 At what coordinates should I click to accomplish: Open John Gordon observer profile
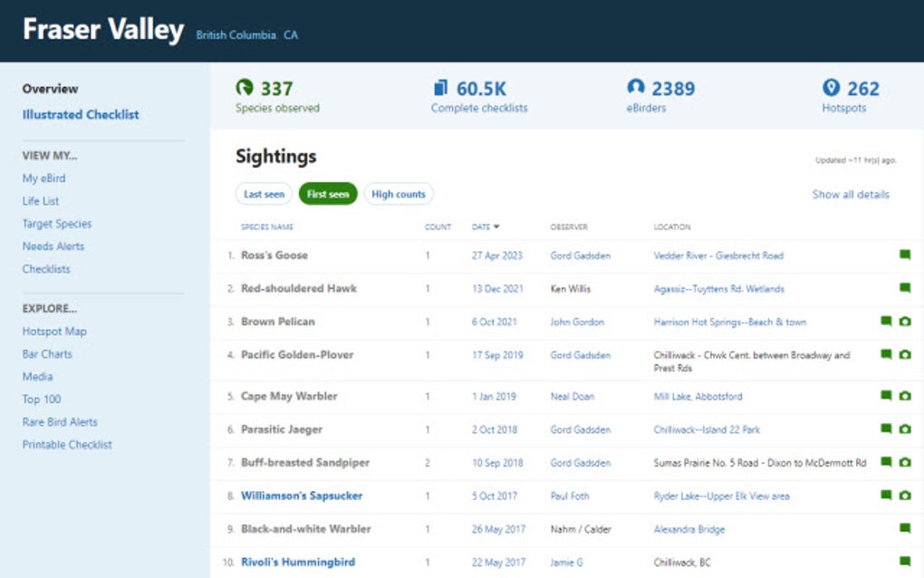tap(577, 322)
